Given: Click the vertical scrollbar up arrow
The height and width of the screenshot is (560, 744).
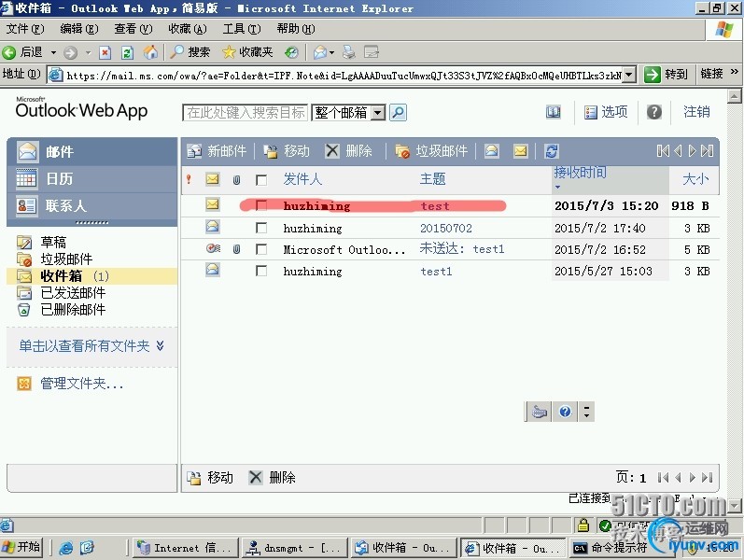Looking at the screenshot, I should (x=734, y=96).
